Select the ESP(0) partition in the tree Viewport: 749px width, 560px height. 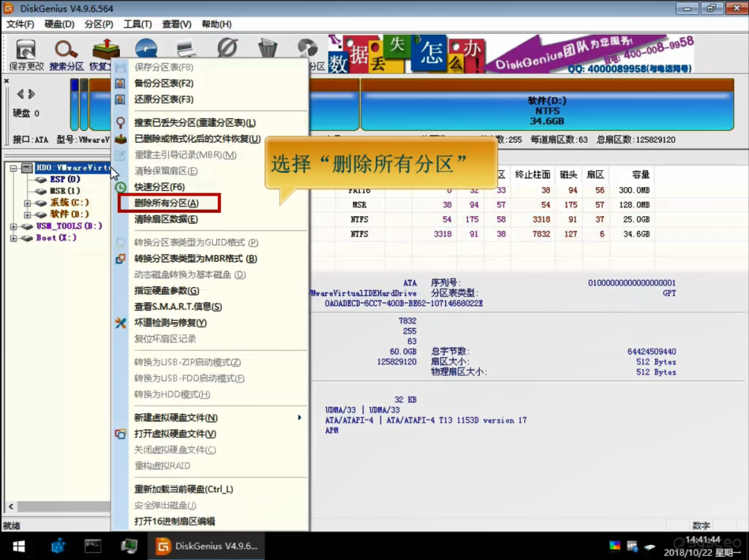tap(64, 180)
